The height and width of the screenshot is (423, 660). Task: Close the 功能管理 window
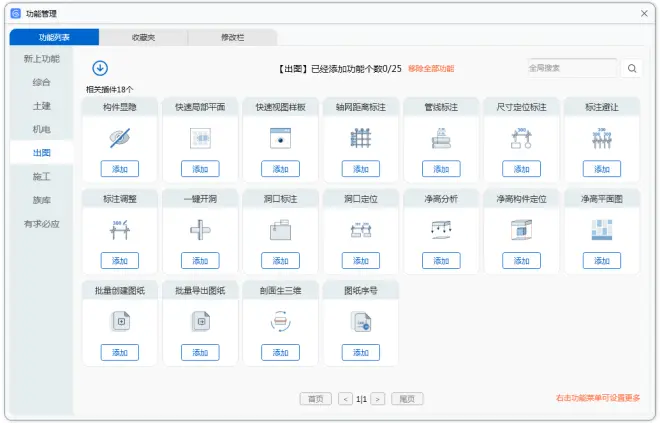tap(644, 13)
